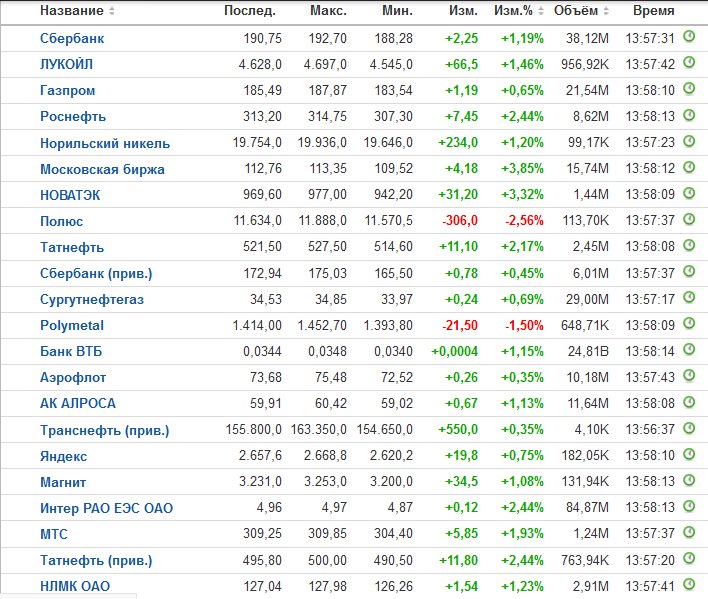The height and width of the screenshot is (599, 708).
Task: Select Газпром time 13:58:10
Action: (650, 90)
